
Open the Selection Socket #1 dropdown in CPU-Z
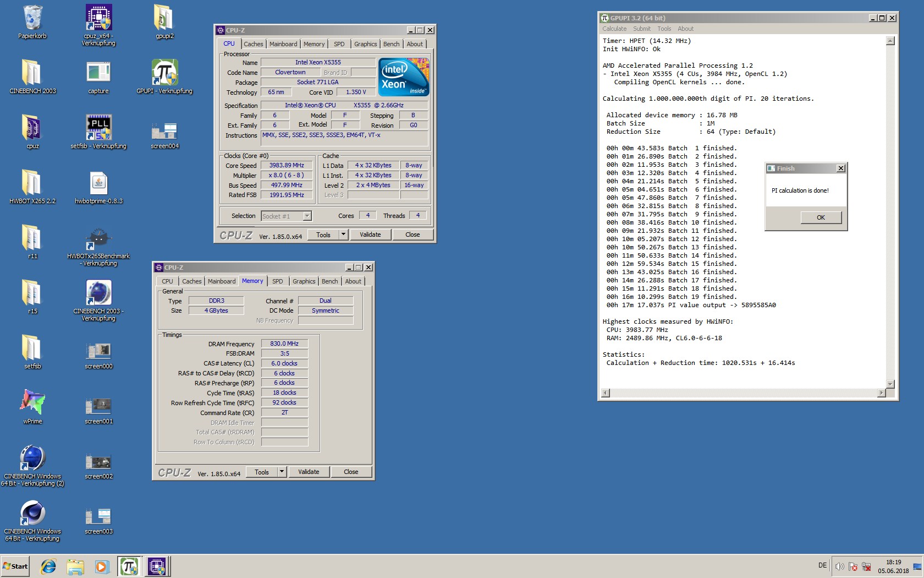point(287,216)
